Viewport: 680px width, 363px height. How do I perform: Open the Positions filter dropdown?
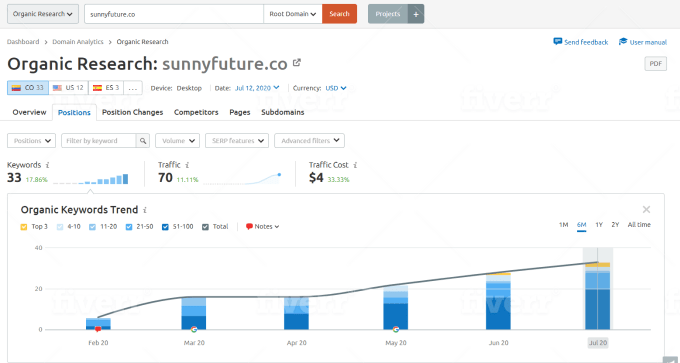point(32,141)
